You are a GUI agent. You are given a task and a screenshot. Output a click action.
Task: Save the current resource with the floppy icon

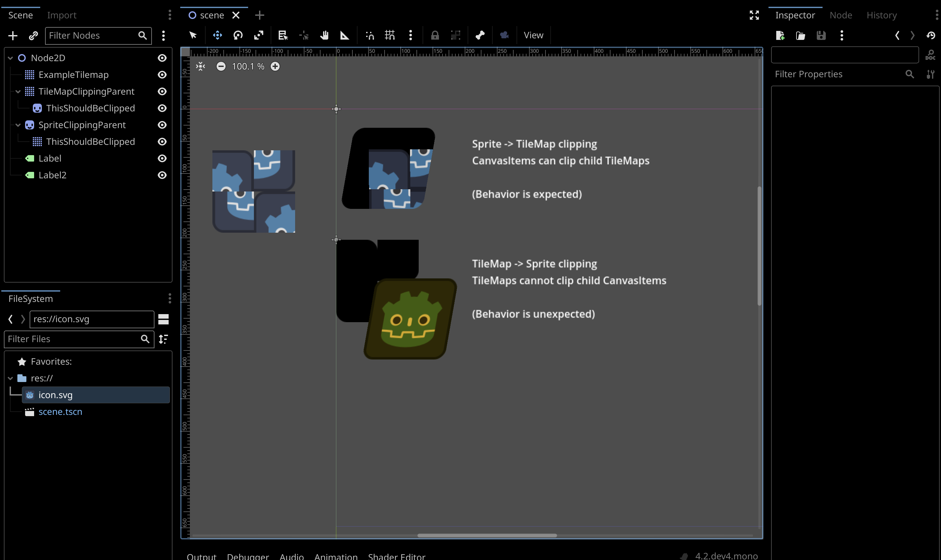point(821,35)
